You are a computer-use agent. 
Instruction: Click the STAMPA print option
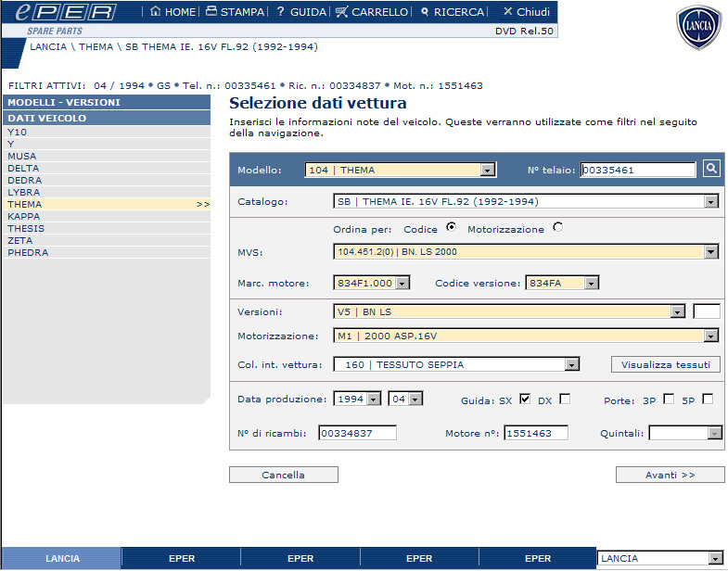pyautogui.click(x=236, y=12)
